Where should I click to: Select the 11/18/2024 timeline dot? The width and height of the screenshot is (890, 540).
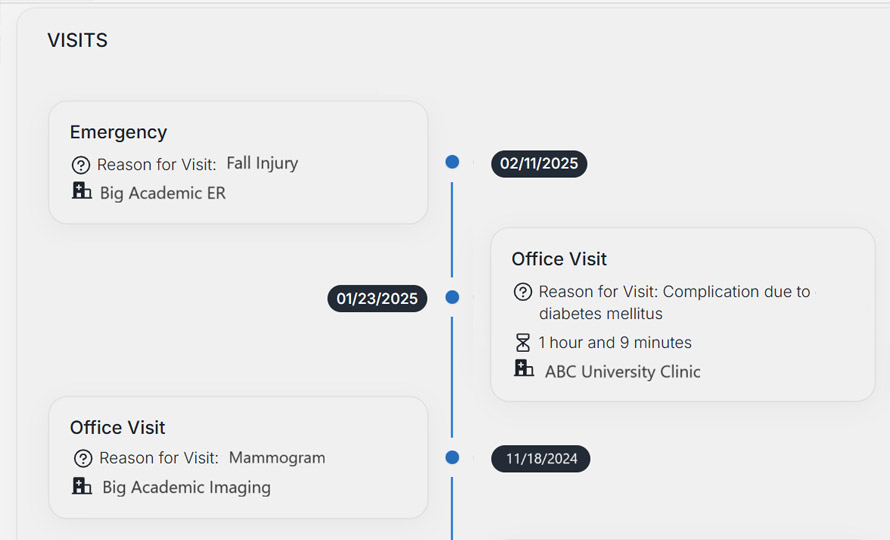coord(452,458)
